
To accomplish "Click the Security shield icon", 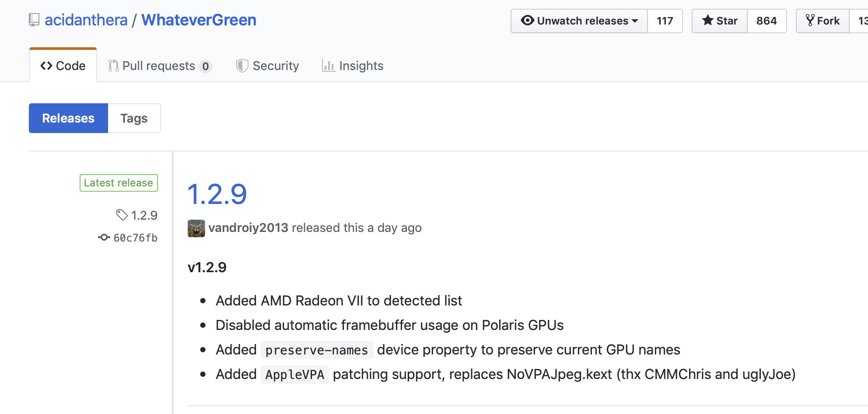I will click(x=242, y=66).
